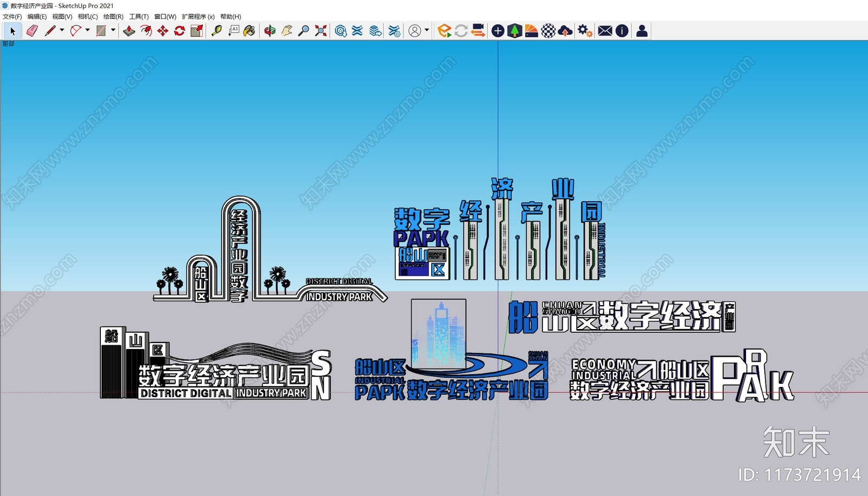Viewport: 868px width, 496px height.
Task: Click the 前部 front view label
Action: (x=8, y=44)
